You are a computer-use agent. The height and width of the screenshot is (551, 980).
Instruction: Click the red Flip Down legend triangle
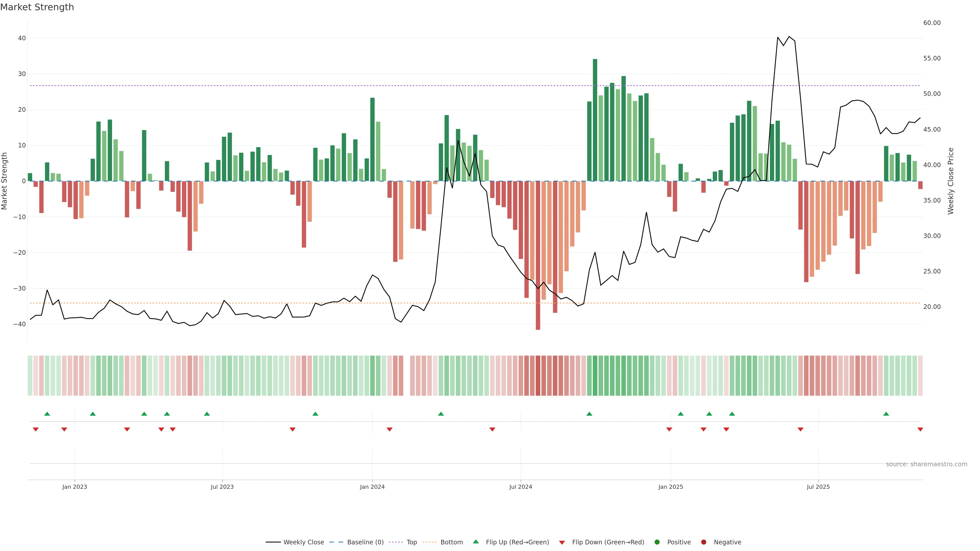(x=562, y=543)
